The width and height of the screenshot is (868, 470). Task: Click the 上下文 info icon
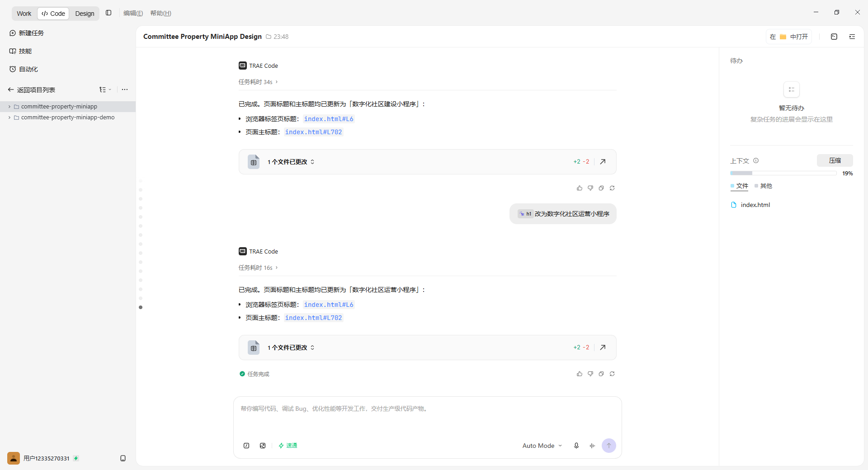756,160
